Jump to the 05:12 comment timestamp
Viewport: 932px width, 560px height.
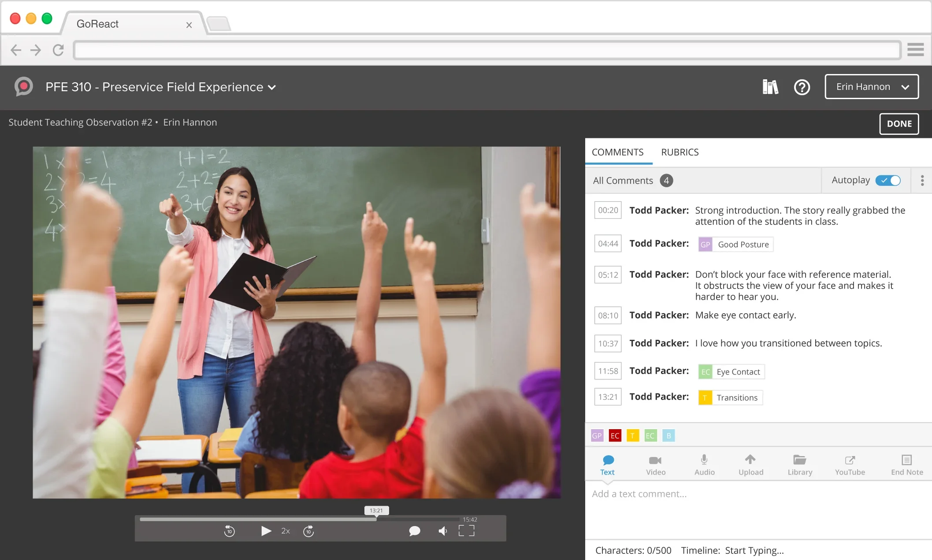(608, 274)
